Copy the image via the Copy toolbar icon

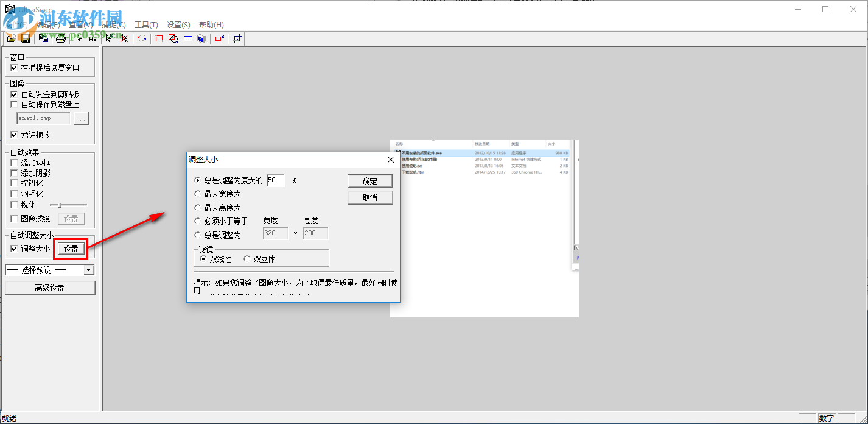click(43, 37)
